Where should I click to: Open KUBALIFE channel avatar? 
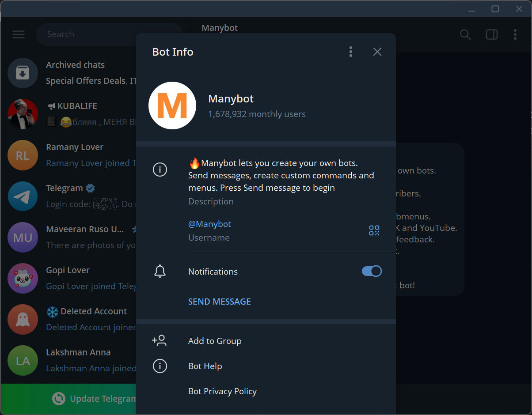(x=23, y=114)
